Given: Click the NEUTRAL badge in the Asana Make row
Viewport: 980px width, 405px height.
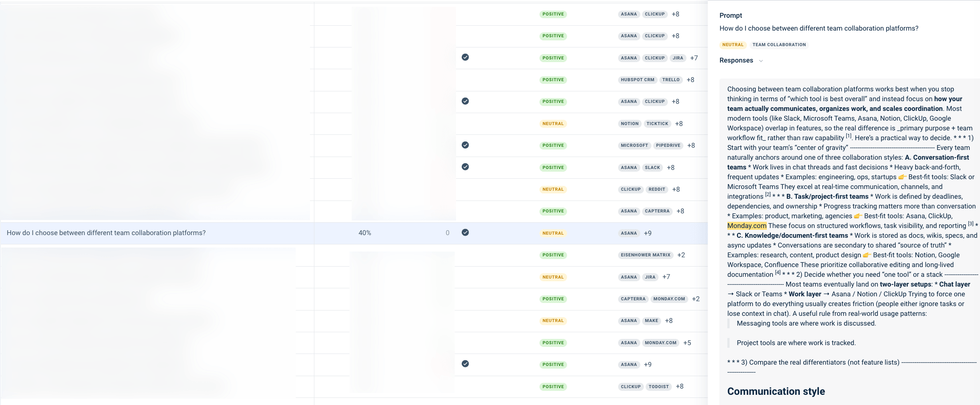Looking at the screenshot, I should coord(553,321).
